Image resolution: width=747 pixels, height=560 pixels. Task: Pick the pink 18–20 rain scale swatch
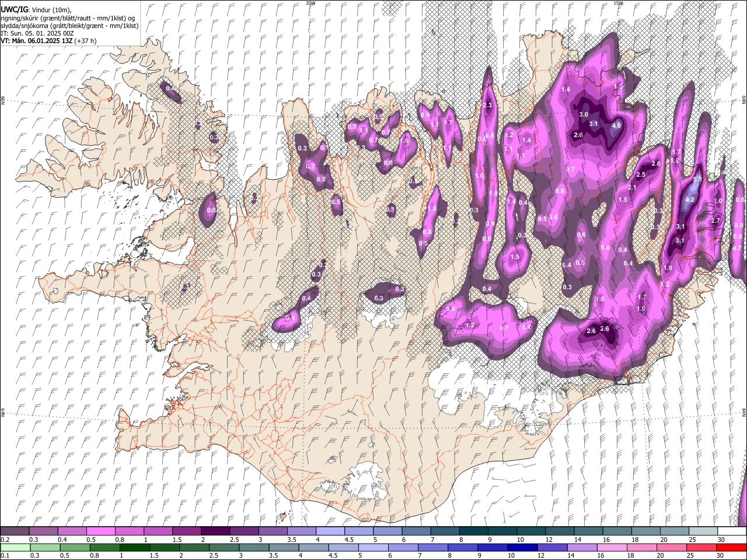[641, 548]
